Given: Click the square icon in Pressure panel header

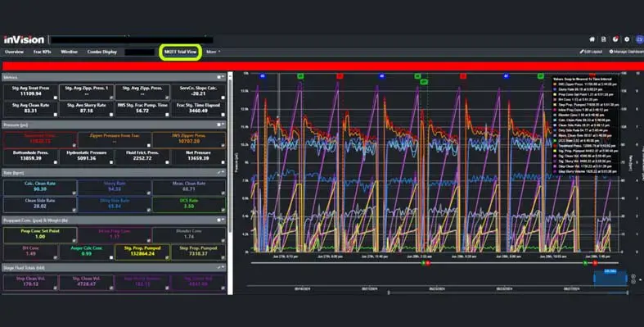Looking at the screenshot, I should (219, 125).
